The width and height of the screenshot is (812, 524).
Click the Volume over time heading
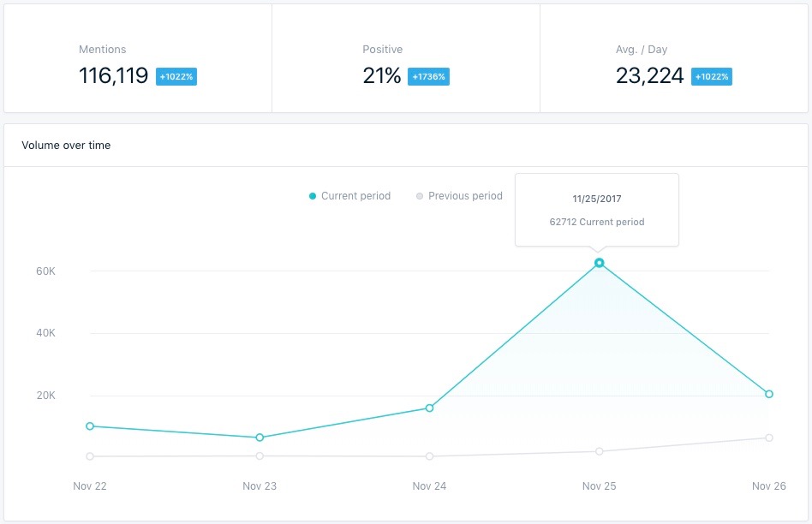[66, 145]
